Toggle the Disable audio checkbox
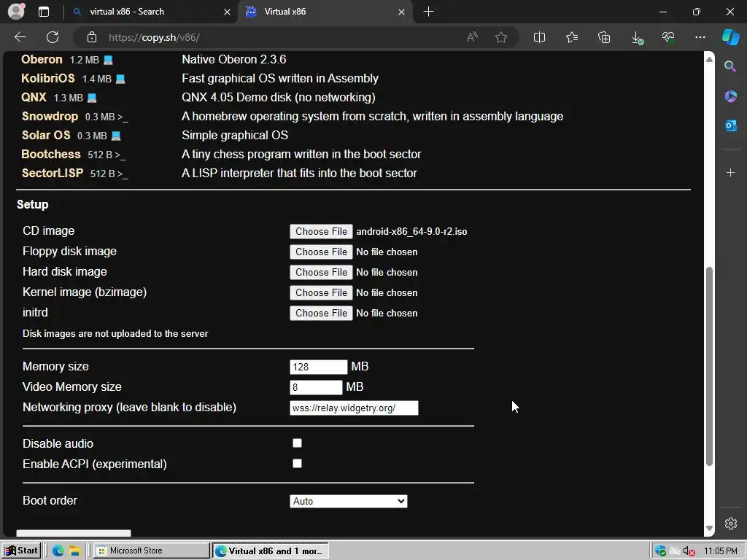 coord(298,443)
